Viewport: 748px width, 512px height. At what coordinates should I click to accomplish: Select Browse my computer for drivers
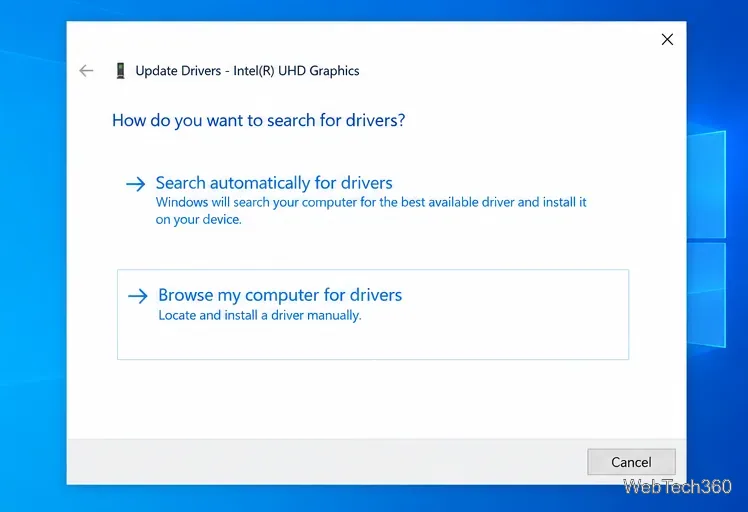pos(373,314)
